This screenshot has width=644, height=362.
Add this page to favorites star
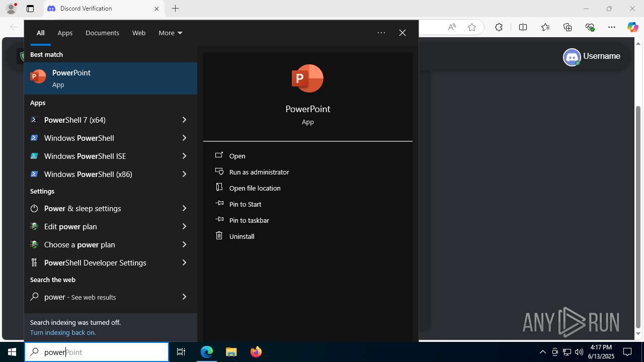pos(471,27)
